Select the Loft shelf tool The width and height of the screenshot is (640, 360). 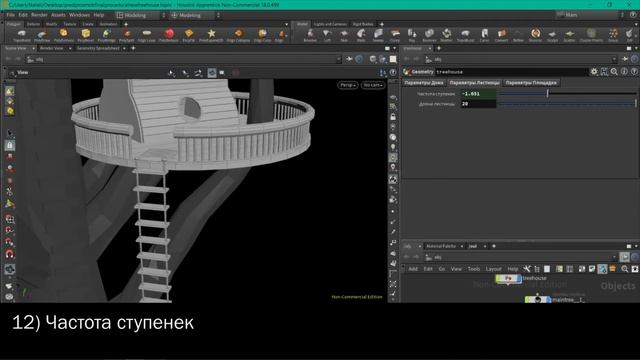(327, 35)
